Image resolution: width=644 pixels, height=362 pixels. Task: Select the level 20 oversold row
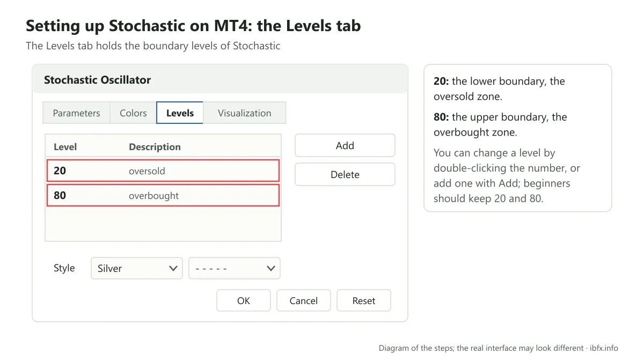pyautogui.click(x=163, y=171)
